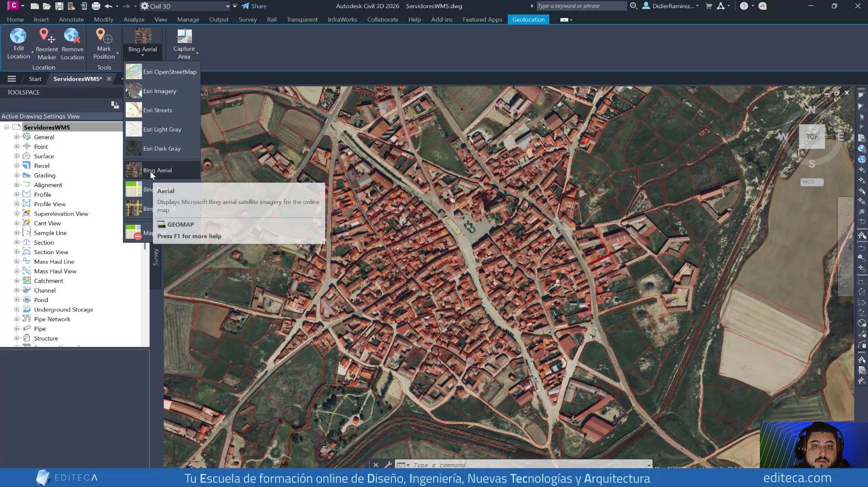Undo the last action

108,6
